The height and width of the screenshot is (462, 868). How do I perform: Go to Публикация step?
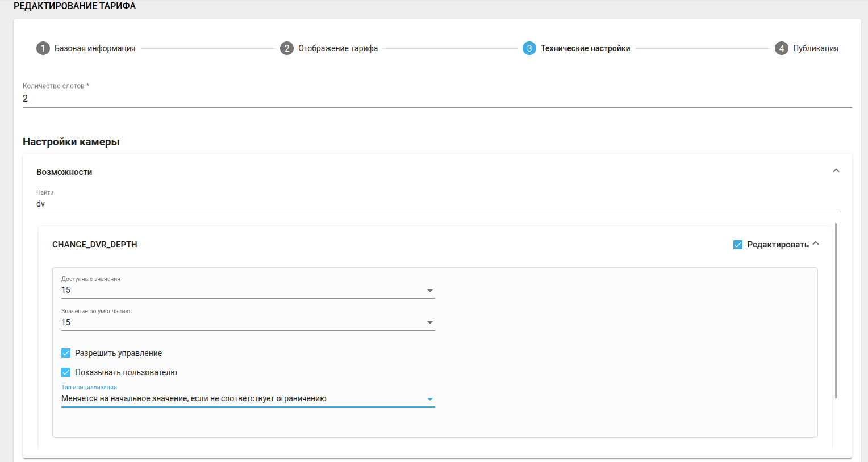coord(815,48)
